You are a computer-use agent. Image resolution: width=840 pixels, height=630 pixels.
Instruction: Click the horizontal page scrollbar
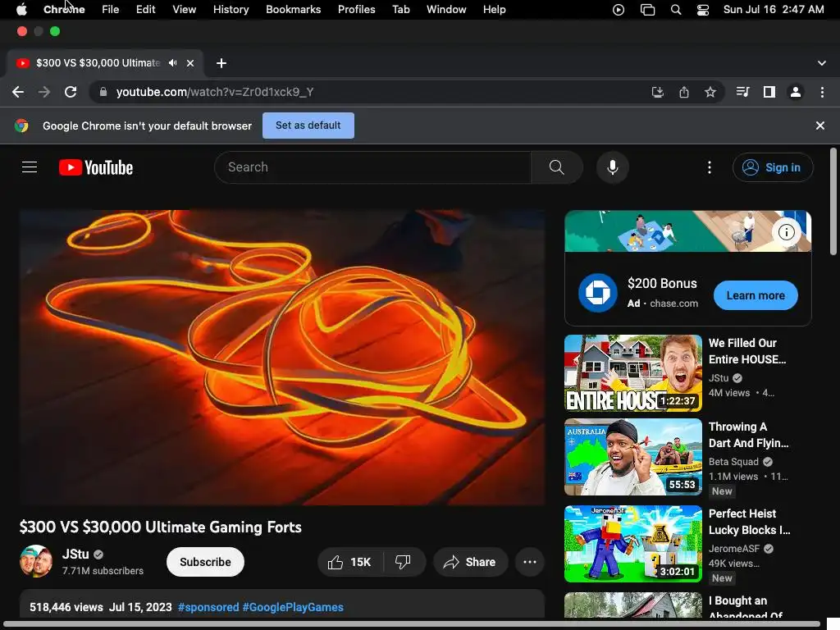click(412, 624)
